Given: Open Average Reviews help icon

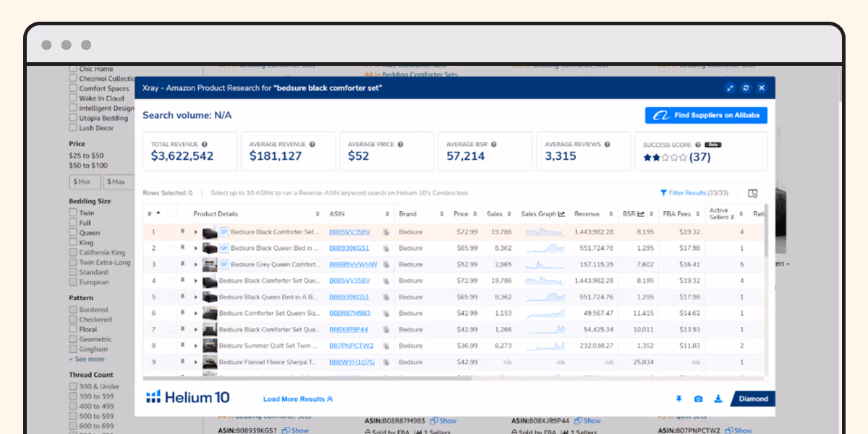Looking at the screenshot, I should pyautogui.click(x=608, y=144).
